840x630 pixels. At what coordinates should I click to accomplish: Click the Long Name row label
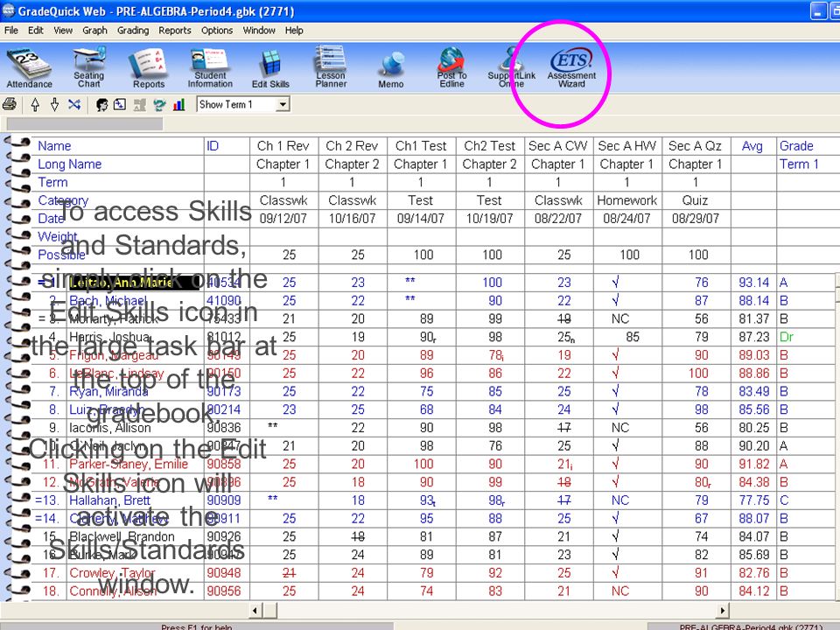[70, 164]
